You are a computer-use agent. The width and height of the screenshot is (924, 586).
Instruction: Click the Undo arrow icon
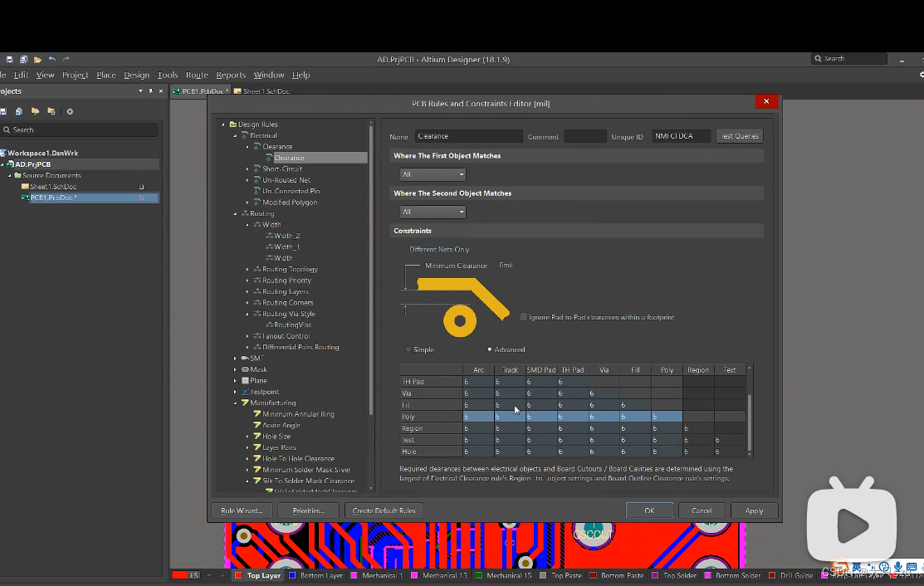click(x=51, y=59)
